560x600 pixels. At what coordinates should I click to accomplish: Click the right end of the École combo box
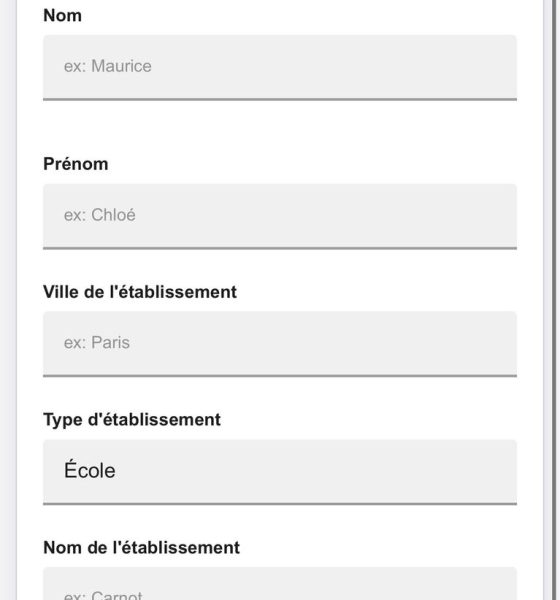[x=498, y=472]
